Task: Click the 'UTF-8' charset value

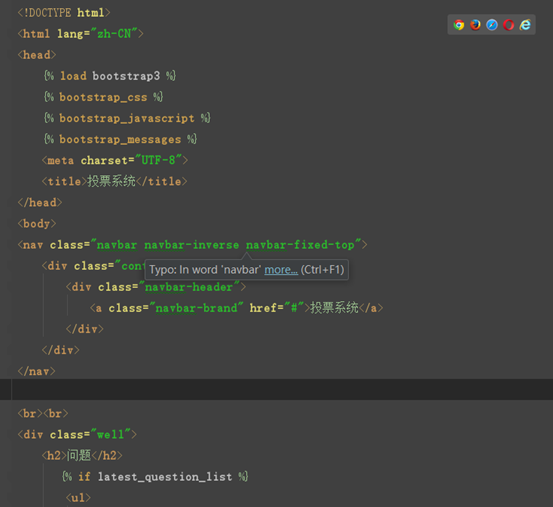Action: click(x=158, y=160)
